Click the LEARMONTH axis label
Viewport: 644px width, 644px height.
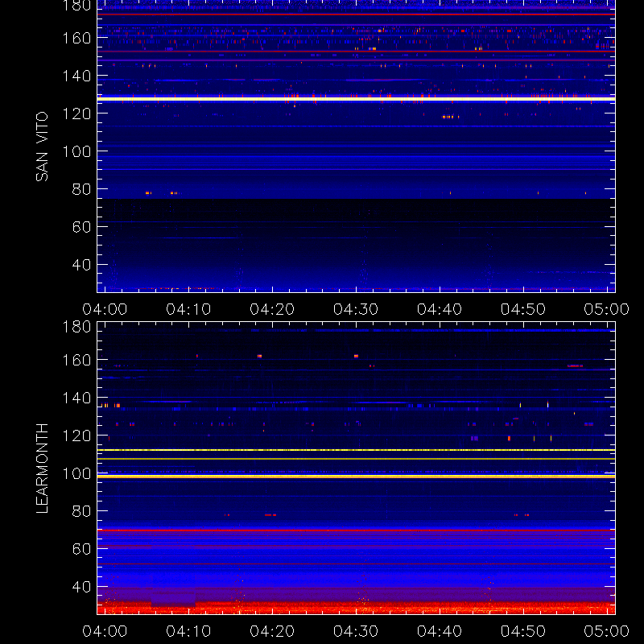pos(42,469)
